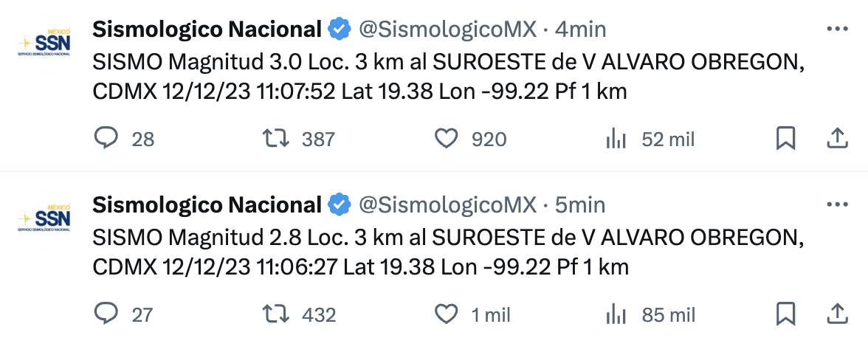The height and width of the screenshot is (338, 868).
Task: Retweet the Magnitud 3.0 earthquake tweet
Action: [x=277, y=139]
